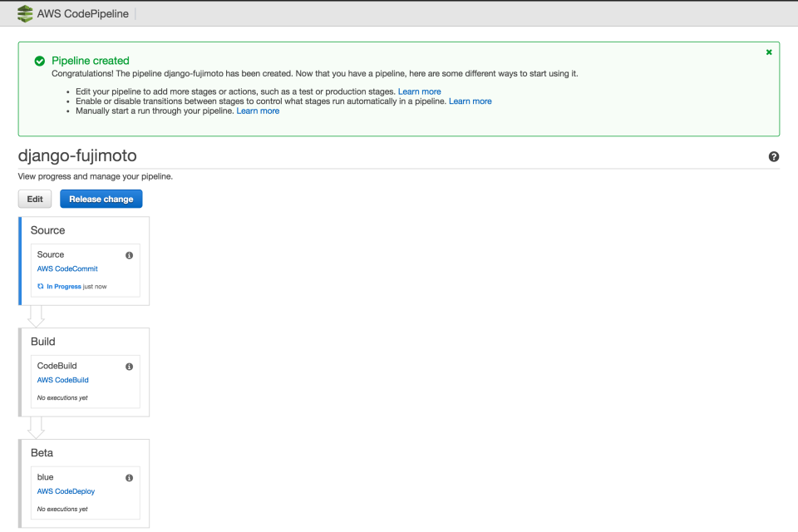
Task: Click the green success checkmark icon
Action: 39,60
